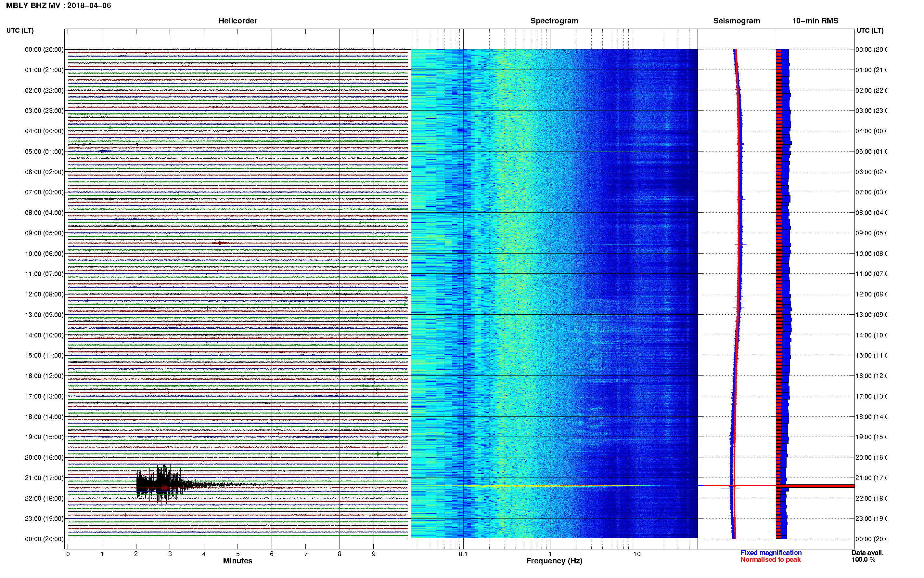Click the left "18:00 (14:00)" time label
Viewport: 924px width, 578px height.
(44, 417)
